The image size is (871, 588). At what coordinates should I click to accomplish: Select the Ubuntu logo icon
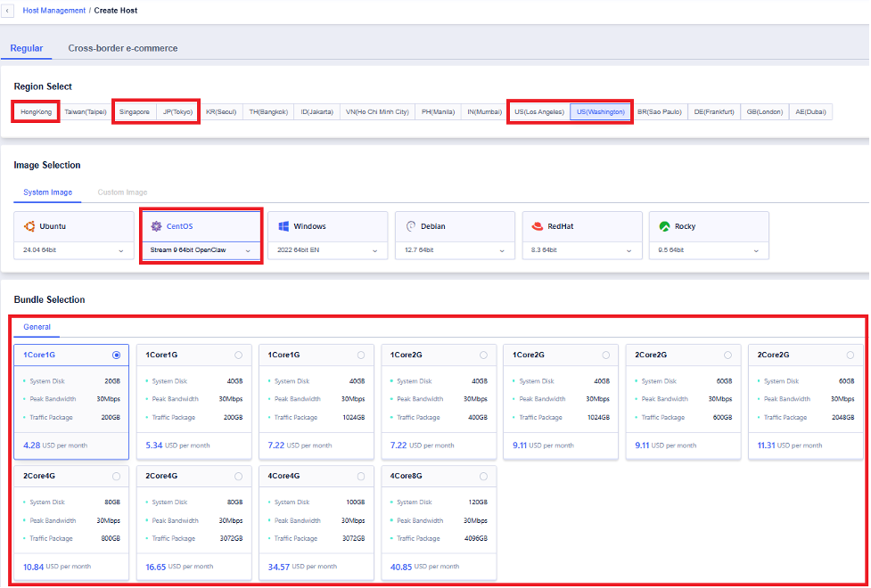(x=29, y=226)
